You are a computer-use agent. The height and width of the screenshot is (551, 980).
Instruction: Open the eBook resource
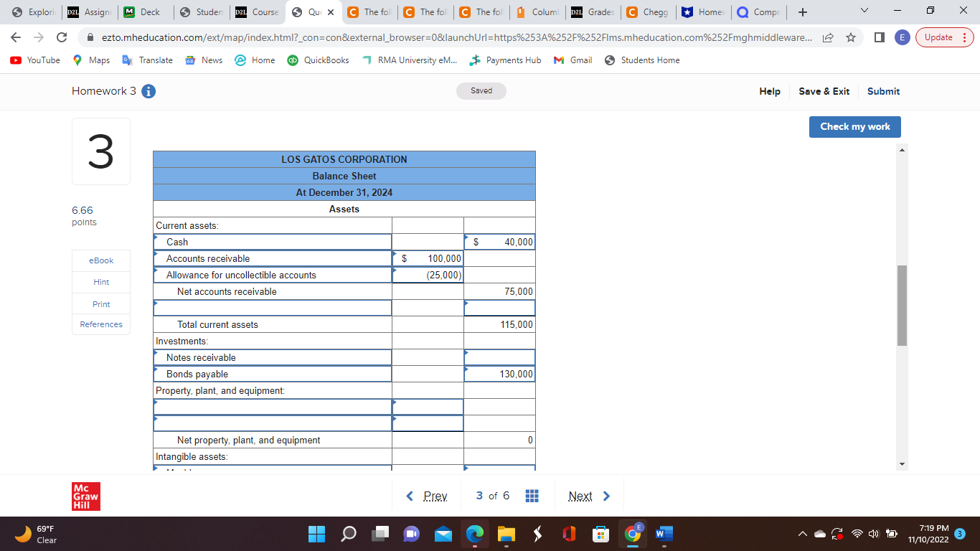tap(101, 260)
